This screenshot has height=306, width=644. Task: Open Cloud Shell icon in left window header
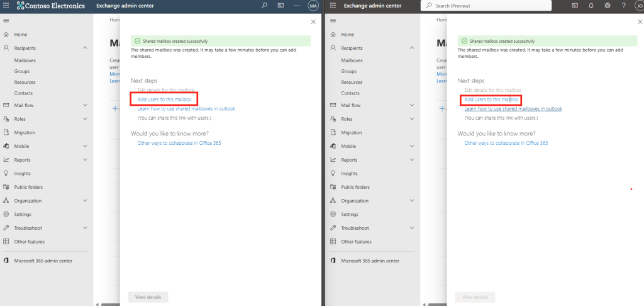[x=280, y=6]
